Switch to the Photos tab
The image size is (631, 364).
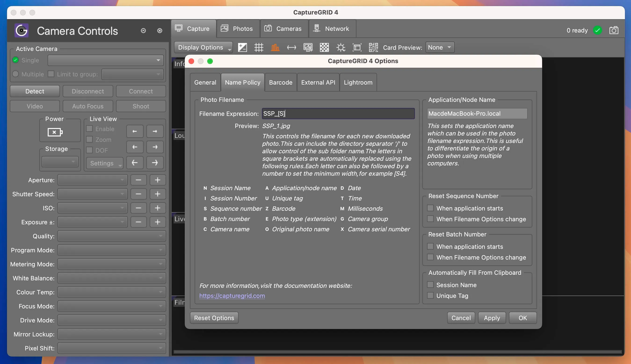click(238, 29)
